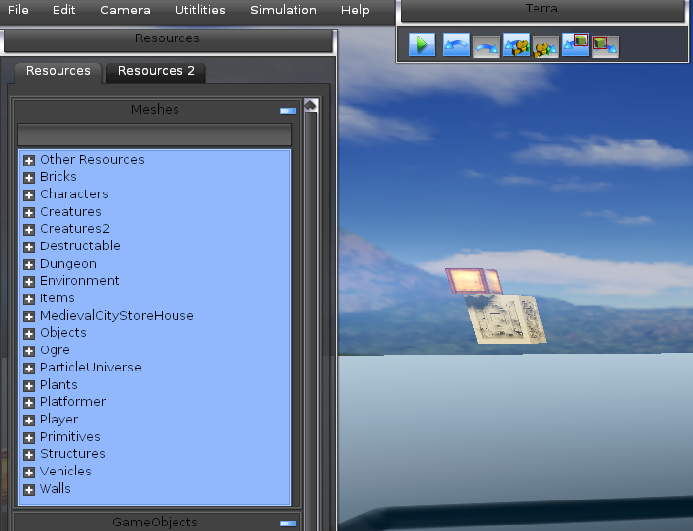
Task: Click the GameObjects section header
Action: coord(155,523)
